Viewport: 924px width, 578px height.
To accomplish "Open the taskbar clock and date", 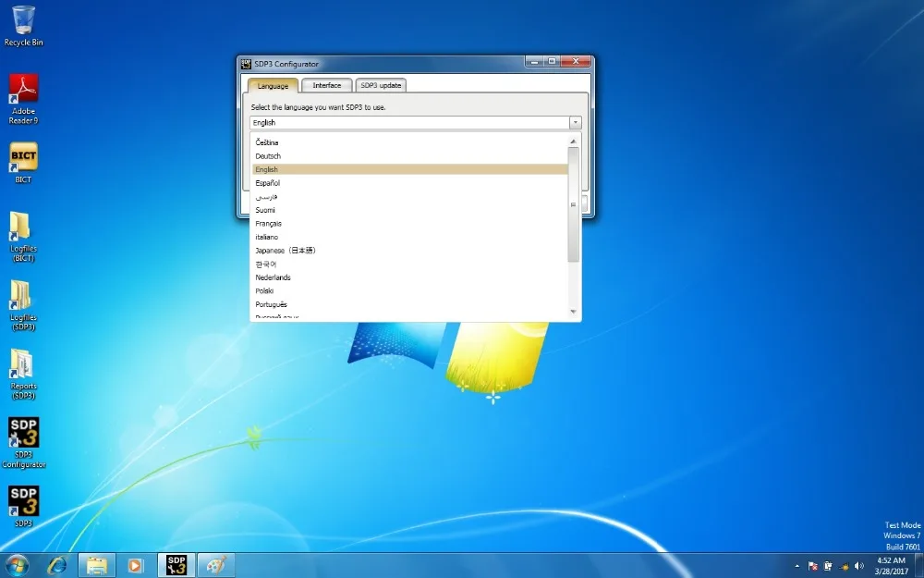I will (891, 566).
